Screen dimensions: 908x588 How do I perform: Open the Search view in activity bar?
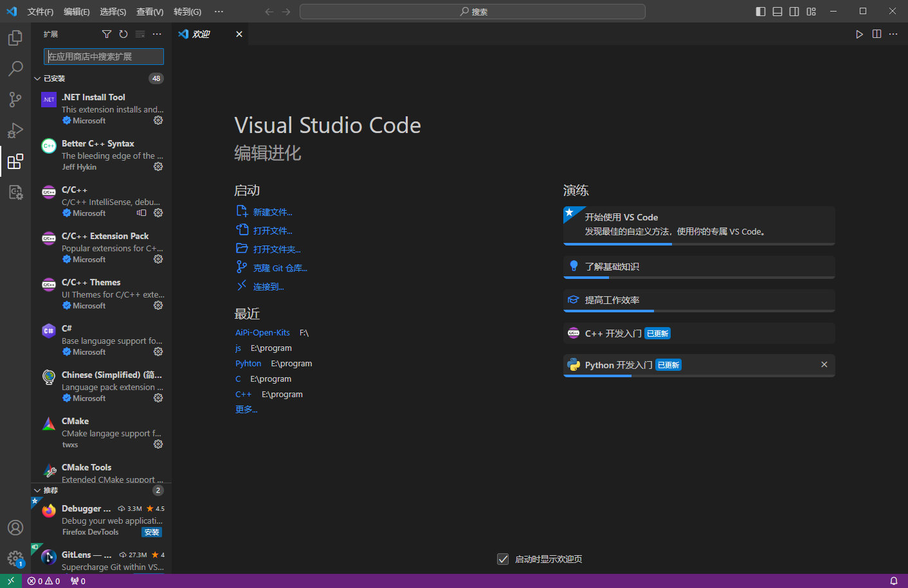15,69
